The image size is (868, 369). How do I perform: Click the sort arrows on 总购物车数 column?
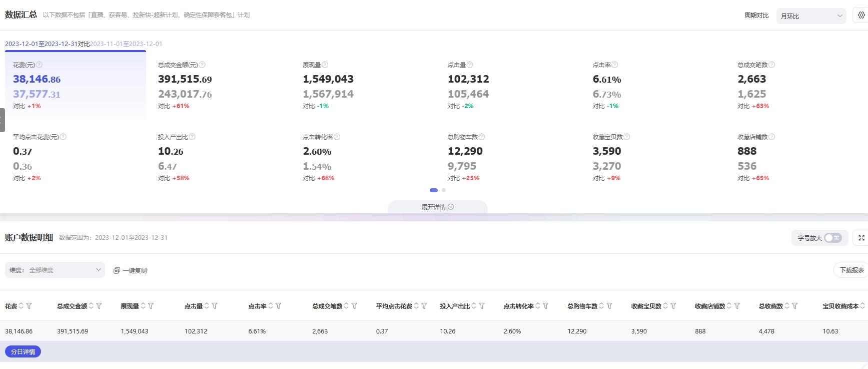click(601, 306)
